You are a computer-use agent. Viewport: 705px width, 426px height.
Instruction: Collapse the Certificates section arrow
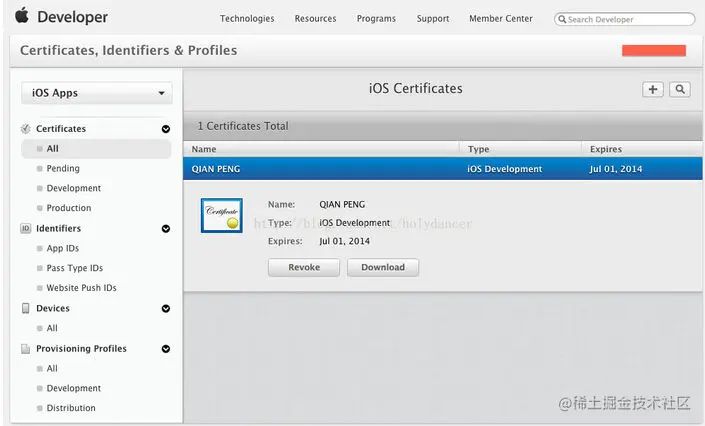tap(166, 129)
